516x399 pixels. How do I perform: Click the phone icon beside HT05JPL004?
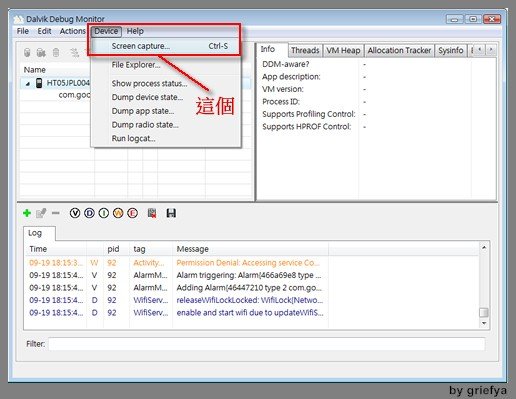tap(39, 83)
